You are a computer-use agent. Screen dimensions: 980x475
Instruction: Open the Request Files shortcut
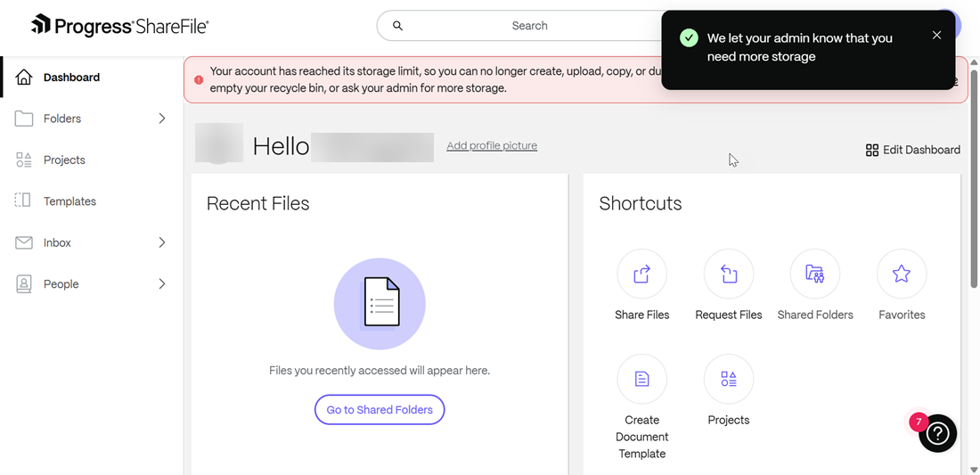(728, 274)
